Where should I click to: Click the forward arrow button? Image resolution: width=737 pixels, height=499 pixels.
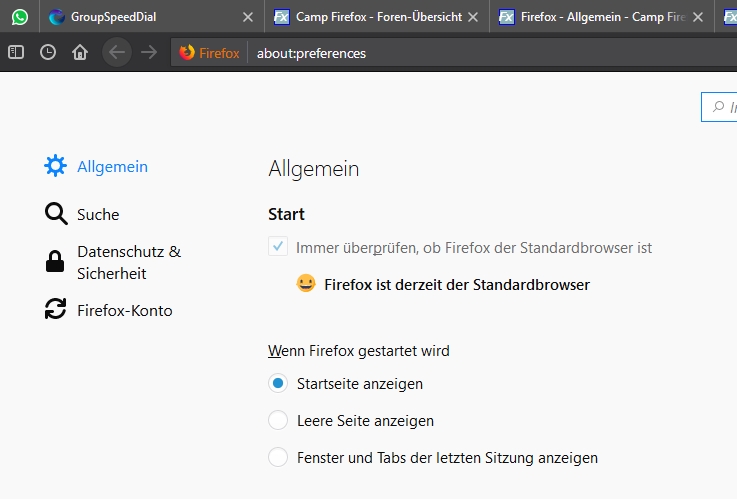(x=149, y=53)
